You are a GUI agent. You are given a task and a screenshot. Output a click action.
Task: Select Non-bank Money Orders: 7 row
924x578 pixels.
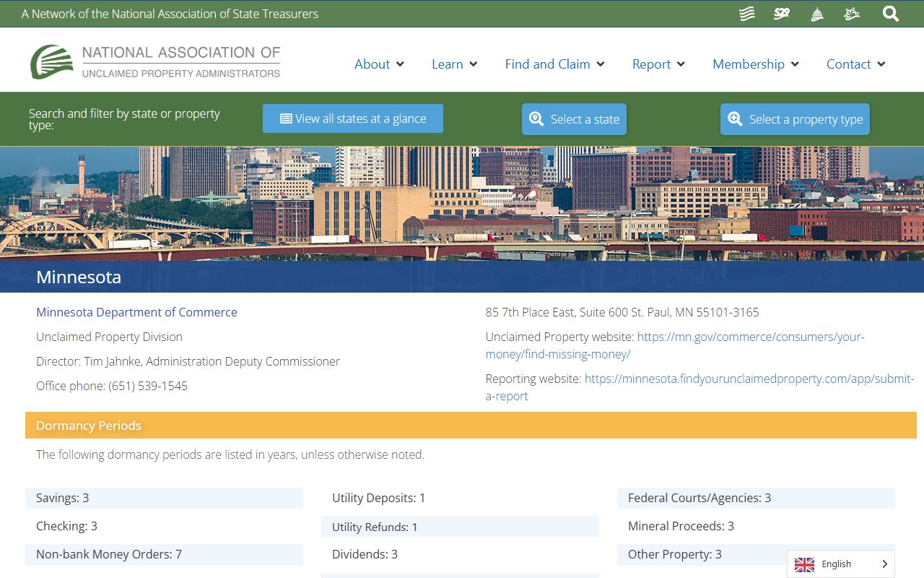164,554
